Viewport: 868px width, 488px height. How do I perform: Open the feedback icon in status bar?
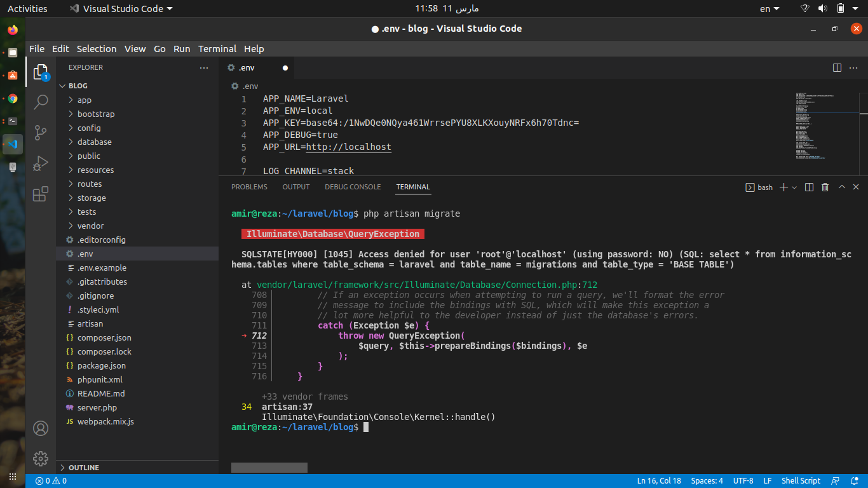coord(835,481)
